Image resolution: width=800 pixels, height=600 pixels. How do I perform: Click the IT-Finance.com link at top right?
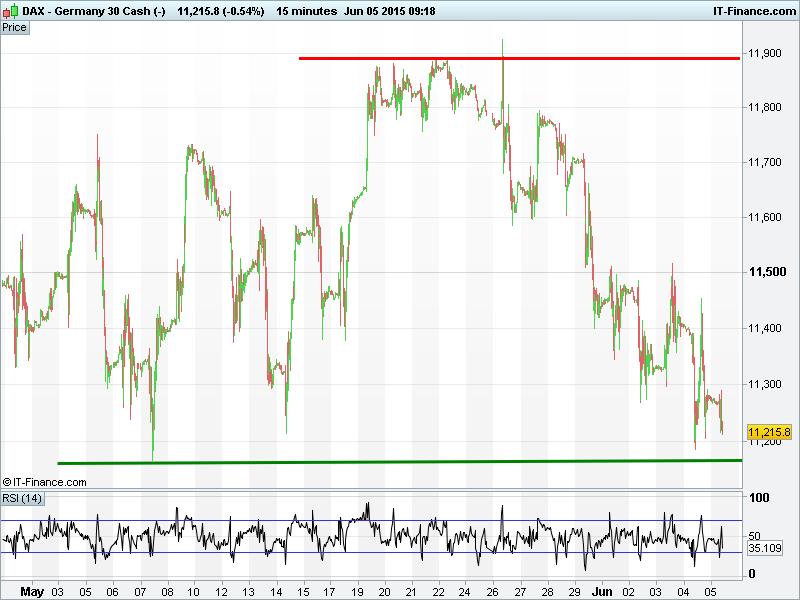pyautogui.click(x=753, y=10)
